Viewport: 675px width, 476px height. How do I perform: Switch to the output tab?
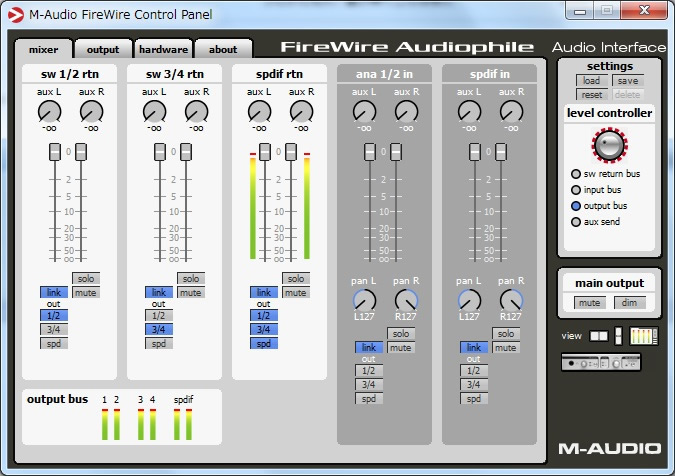103,49
